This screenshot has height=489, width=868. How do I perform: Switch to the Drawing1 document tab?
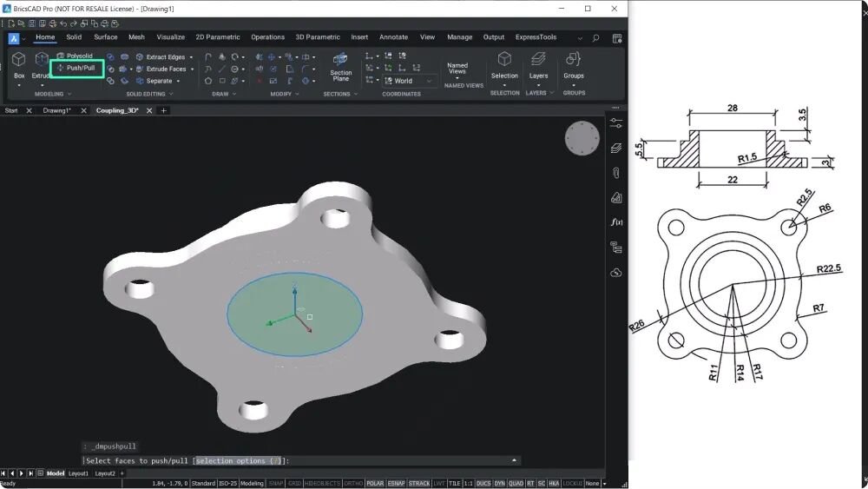(x=57, y=111)
